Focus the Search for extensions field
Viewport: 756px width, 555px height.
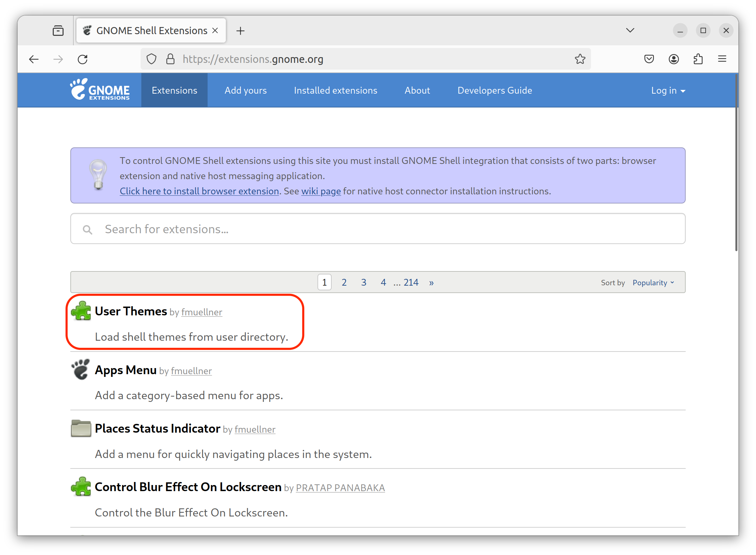(378, 229)
